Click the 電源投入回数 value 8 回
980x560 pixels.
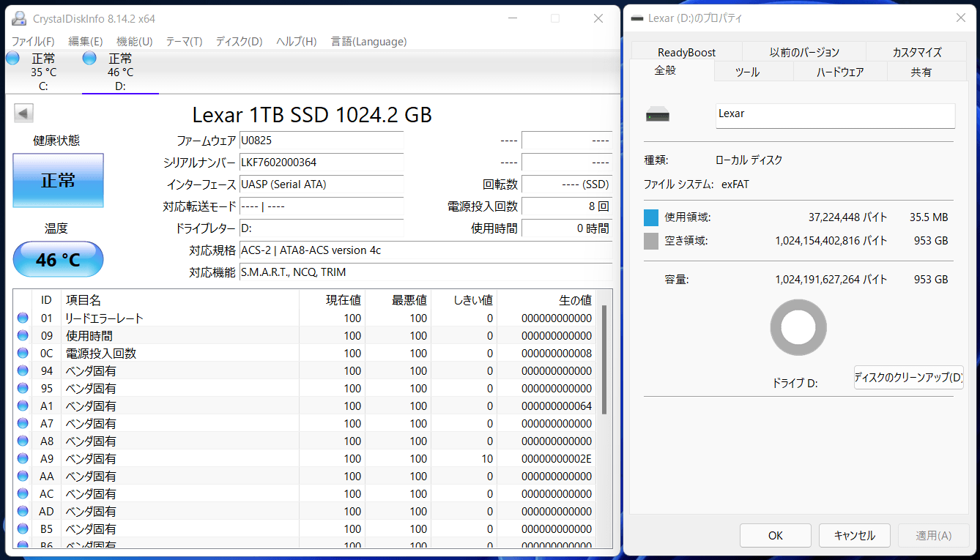point(567,206)
